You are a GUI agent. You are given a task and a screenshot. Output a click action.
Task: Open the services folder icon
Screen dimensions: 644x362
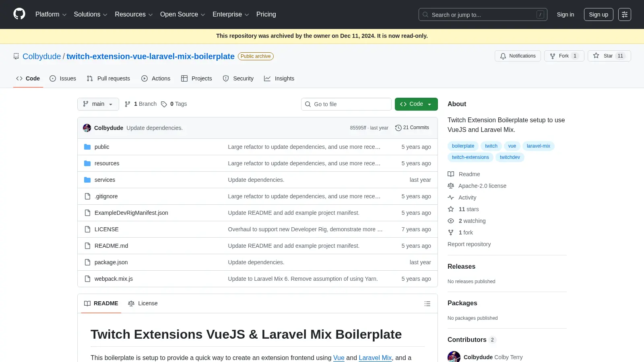[87, 180]
